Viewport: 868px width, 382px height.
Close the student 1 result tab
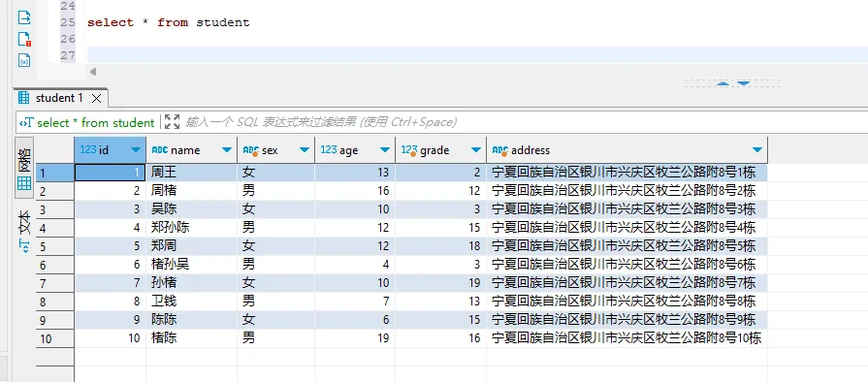pyautogui.click(x=96, y=99)
